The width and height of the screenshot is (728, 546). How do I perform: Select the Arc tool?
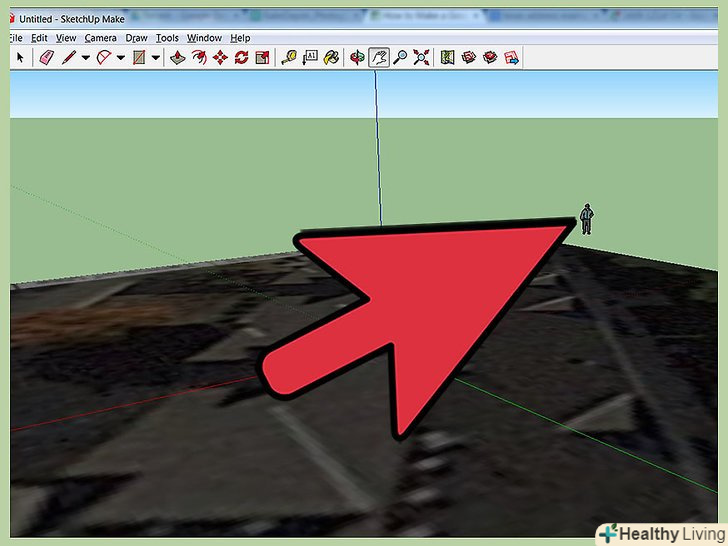coord(104,58)
